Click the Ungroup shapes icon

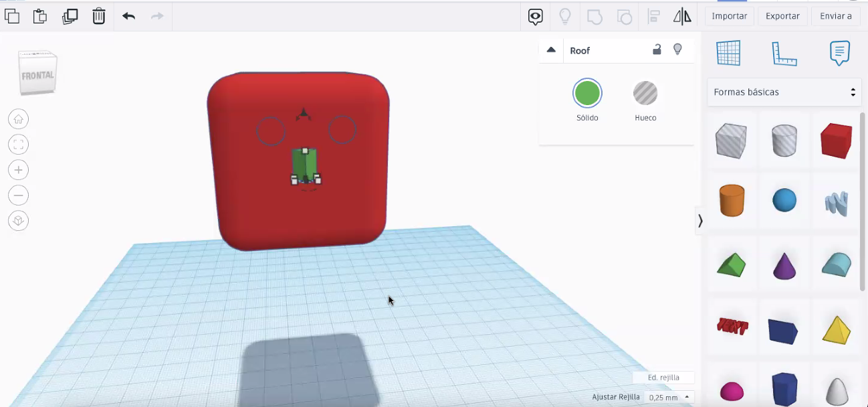[624, 17]
